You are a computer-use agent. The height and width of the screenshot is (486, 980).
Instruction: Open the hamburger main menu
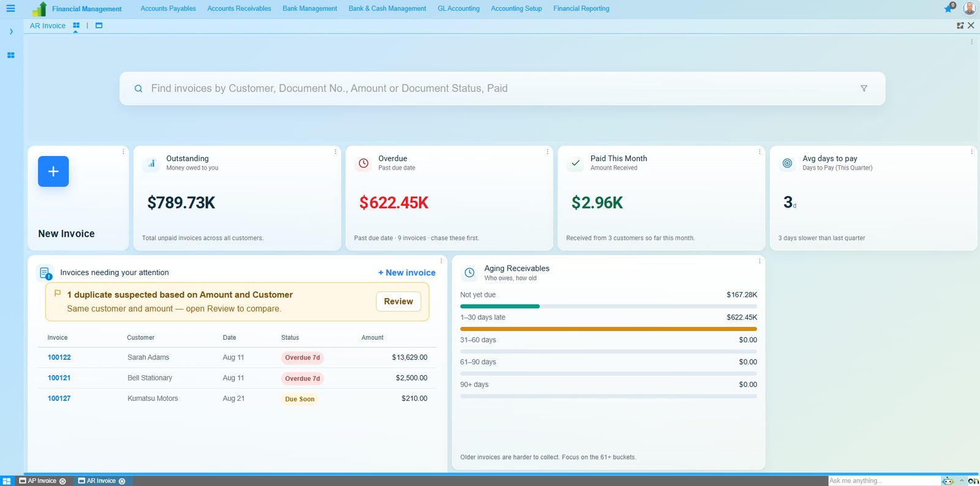click(x=10, y=9)
